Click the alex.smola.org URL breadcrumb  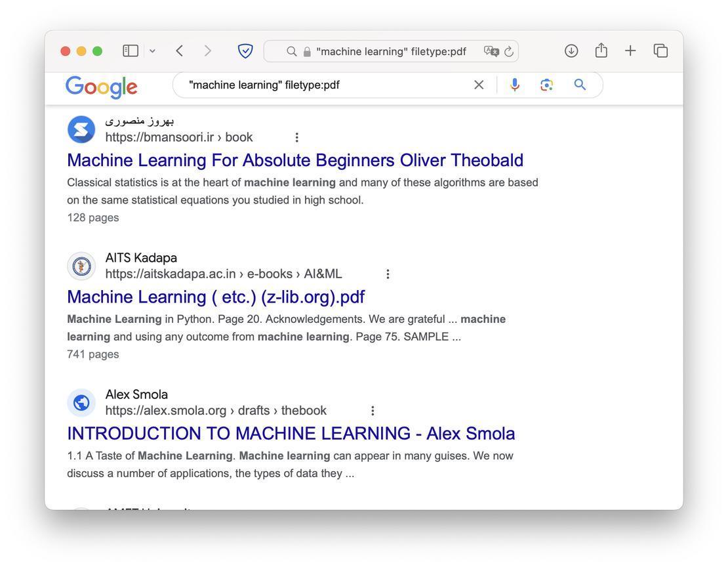(x=216, y=411)
